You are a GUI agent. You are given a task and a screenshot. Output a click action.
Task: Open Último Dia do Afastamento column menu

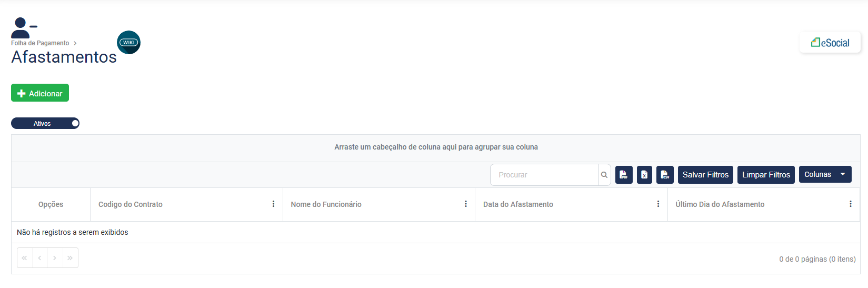(x=851, y=204)
